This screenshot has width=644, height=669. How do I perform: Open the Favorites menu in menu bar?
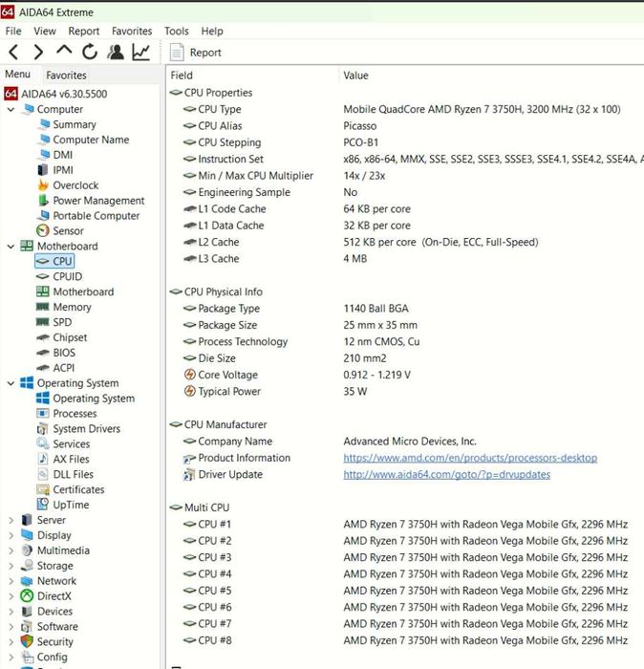(132, 32)
